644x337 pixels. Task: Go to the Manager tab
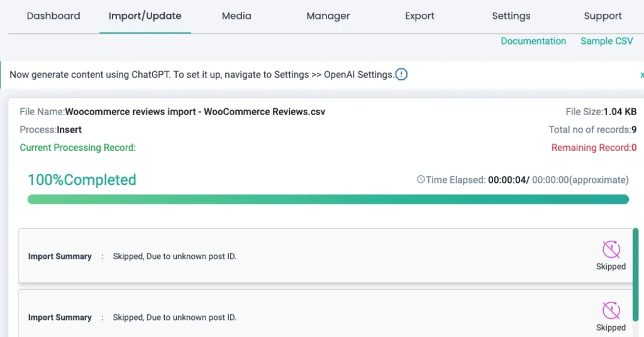(x=328, y=16)
